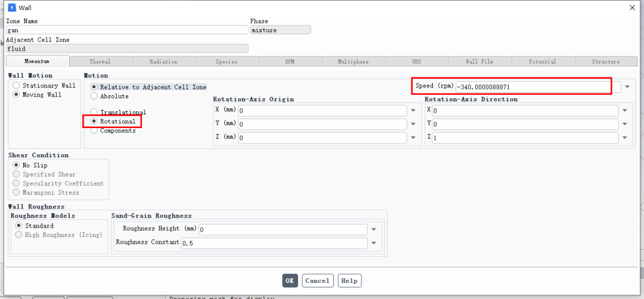
Task: Switch to the UDS tab
Action: pyautogui.click(x=416, y=61)
